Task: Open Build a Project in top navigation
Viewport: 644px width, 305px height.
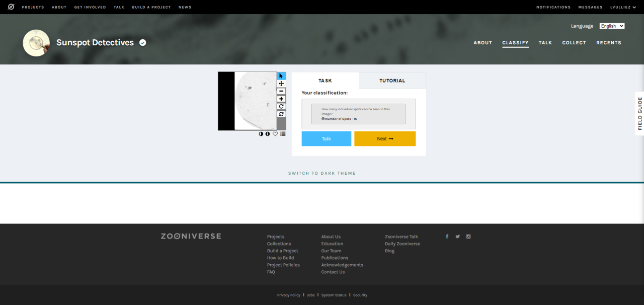Action: (151, 8)
